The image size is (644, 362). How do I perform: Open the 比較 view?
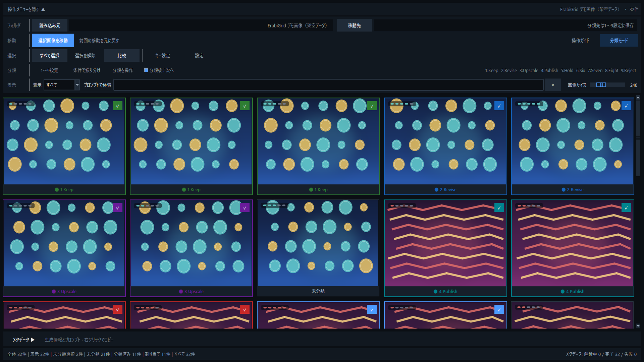(x=122, y=56)
